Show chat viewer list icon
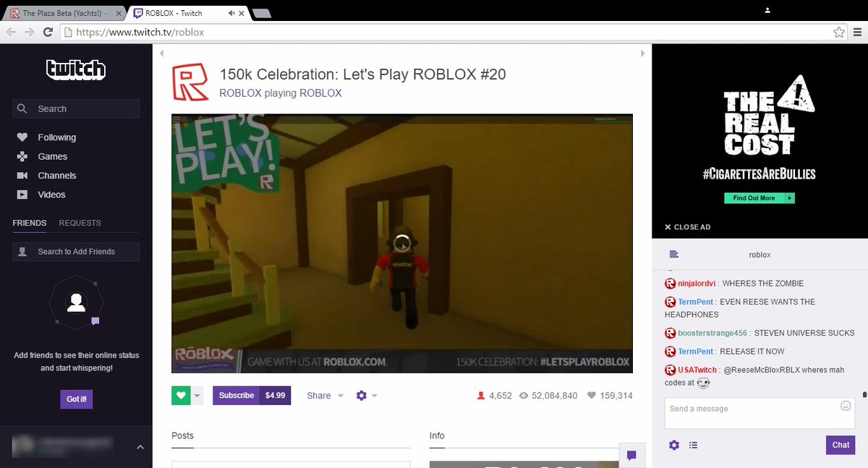Screen dimensions: 868x468 pyautogui.click(x=693, y=445)
